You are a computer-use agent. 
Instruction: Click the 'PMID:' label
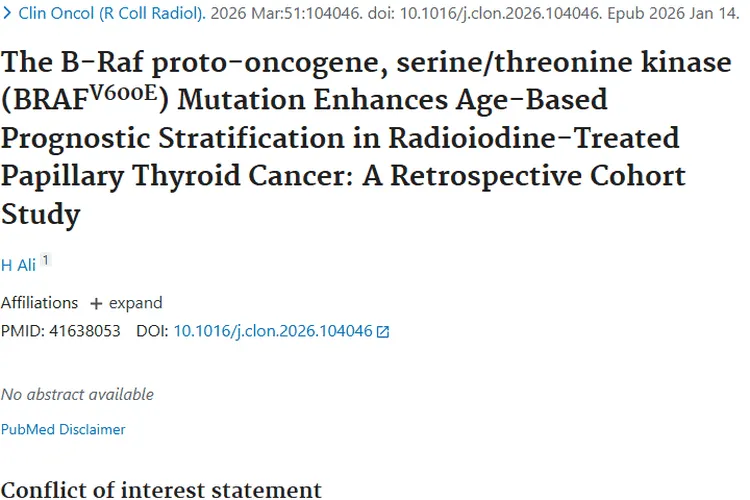(x=21, y=330)
